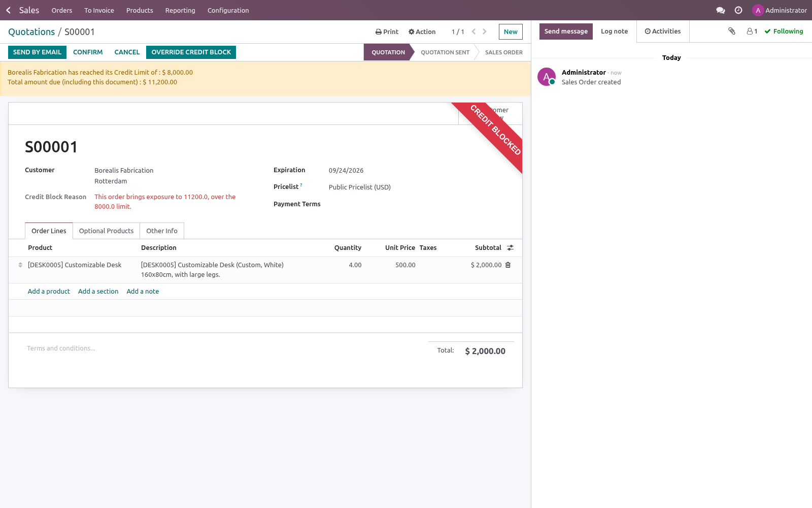Viewport: 812px width, 508px height.
Task: Click Add a product link
Action: pyautogui.click(x=49, y=292)
